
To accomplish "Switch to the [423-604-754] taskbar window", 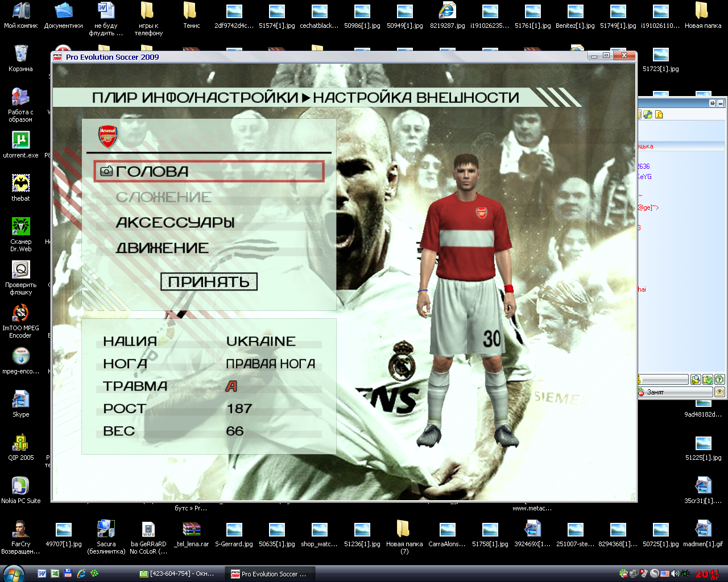I will 179,574.
